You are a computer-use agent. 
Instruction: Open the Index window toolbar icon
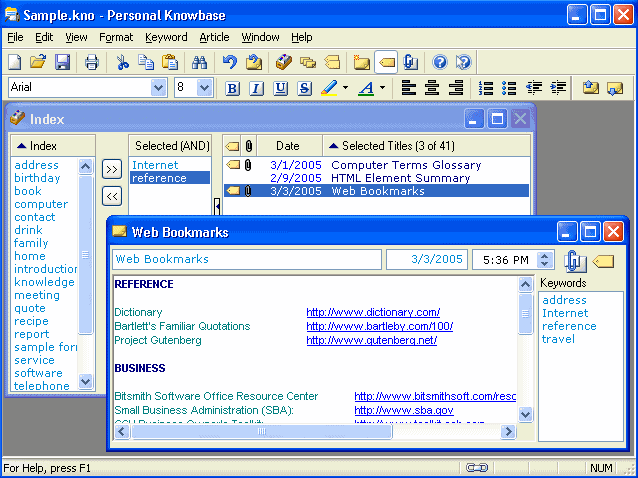coord(284,62)
